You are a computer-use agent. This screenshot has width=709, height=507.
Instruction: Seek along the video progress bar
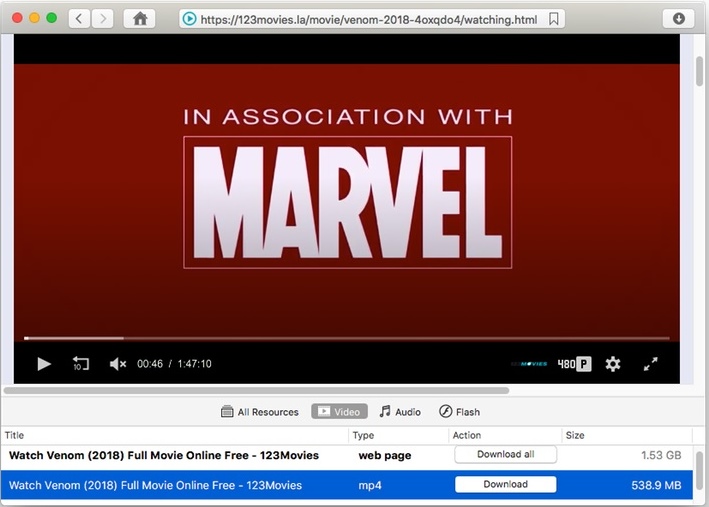pyautogui.click(x=347, y=338)
